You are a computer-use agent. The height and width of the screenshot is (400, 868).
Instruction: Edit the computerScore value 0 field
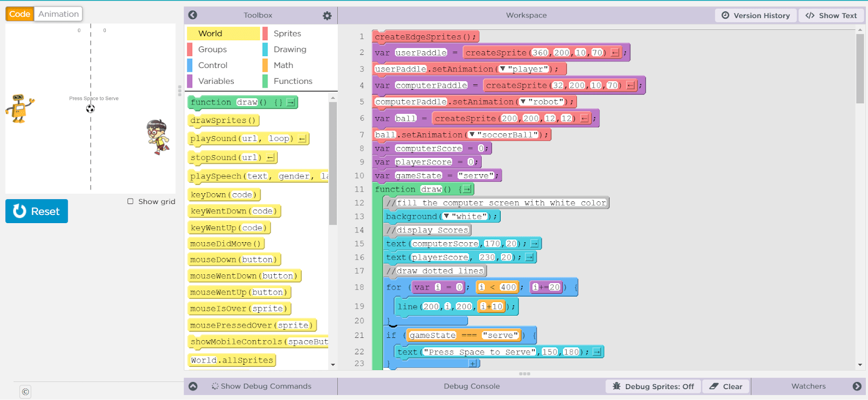coord(481,148)
